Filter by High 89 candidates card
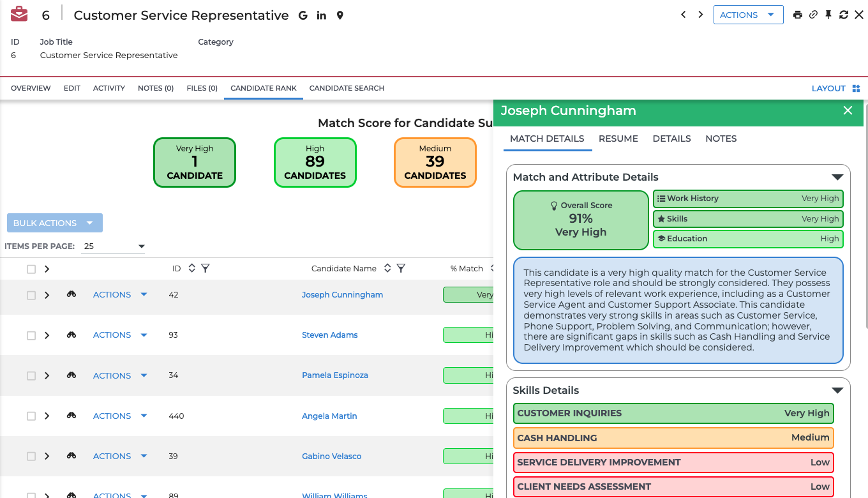The image size is (868, 498). point(315,163)
